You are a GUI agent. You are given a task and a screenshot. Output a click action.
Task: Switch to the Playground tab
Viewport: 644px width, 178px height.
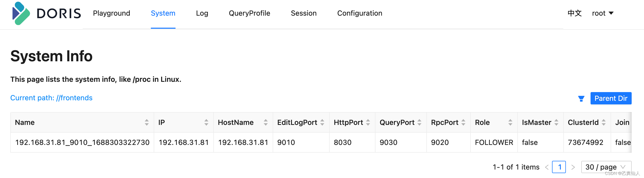coord(112,13)
